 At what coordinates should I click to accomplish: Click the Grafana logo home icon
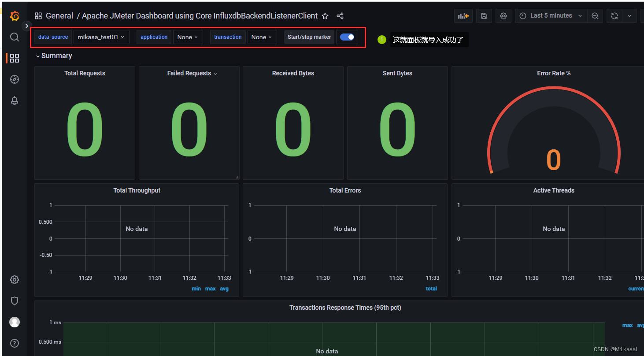(15, 16)
